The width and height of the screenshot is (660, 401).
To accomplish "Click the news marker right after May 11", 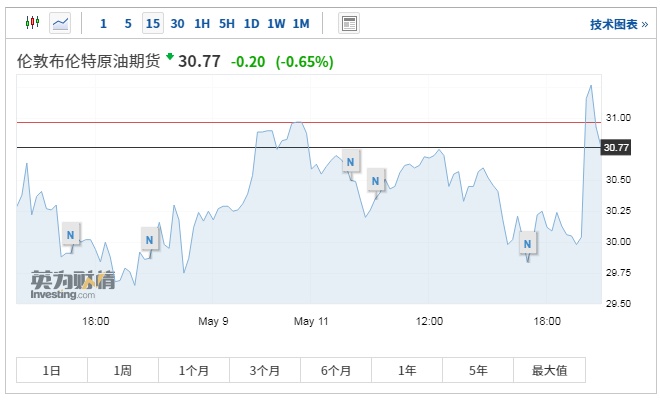I will click(350, 160).
